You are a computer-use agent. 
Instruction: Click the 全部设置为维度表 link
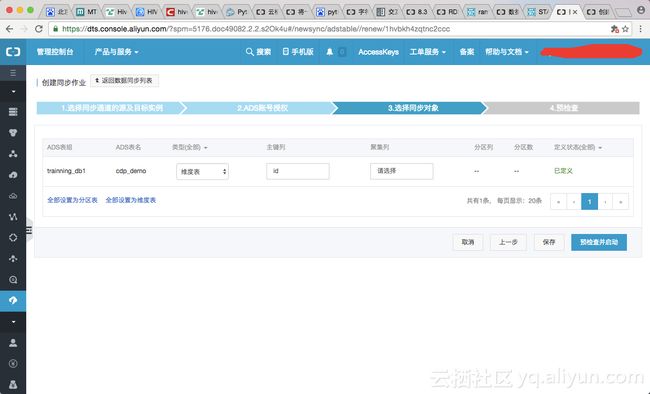(131, 200)
